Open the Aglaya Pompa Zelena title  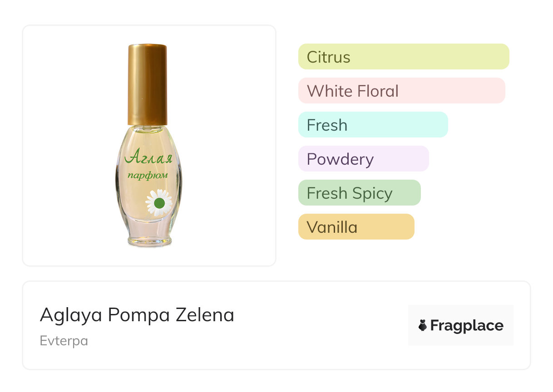pos(137,315)
